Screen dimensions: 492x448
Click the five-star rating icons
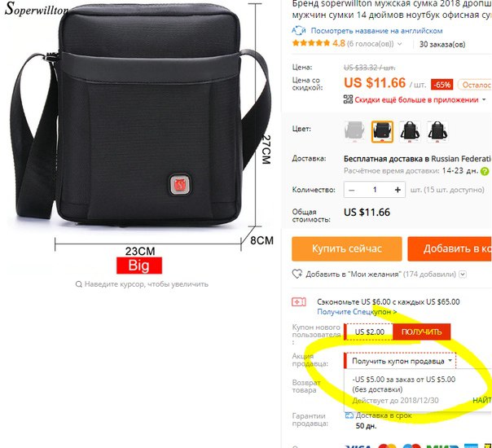[x=311, y=43]
